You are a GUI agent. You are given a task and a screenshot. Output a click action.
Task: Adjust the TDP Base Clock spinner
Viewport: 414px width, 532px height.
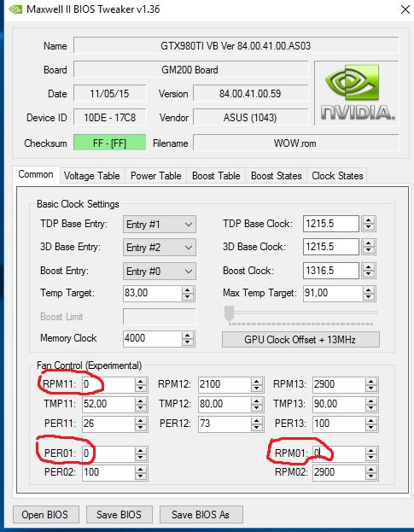coord(368,224)
